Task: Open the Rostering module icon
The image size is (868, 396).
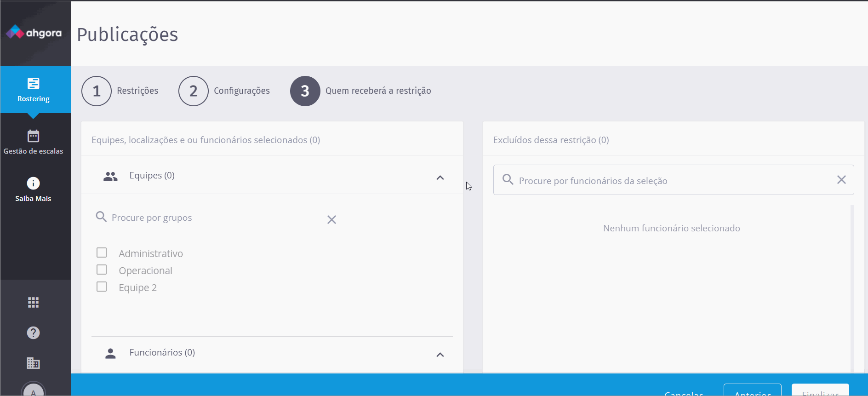Action: tap(34, 83)
